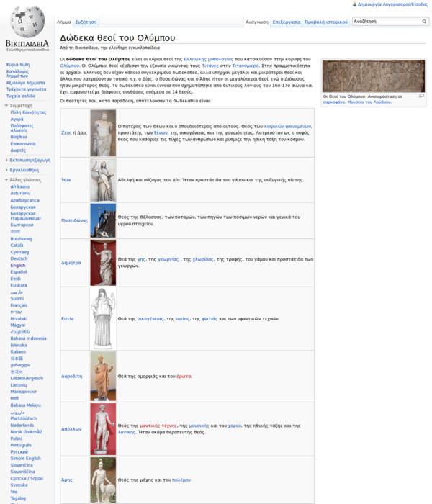Open the sarcophagus relief thumbnail
The height and width of the screenshot is (504, 432).
374,76
